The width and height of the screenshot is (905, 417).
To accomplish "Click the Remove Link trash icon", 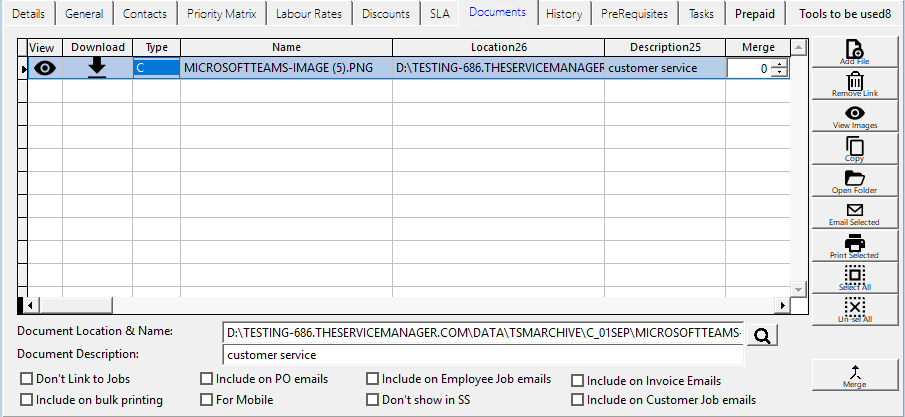I will 854,82.
